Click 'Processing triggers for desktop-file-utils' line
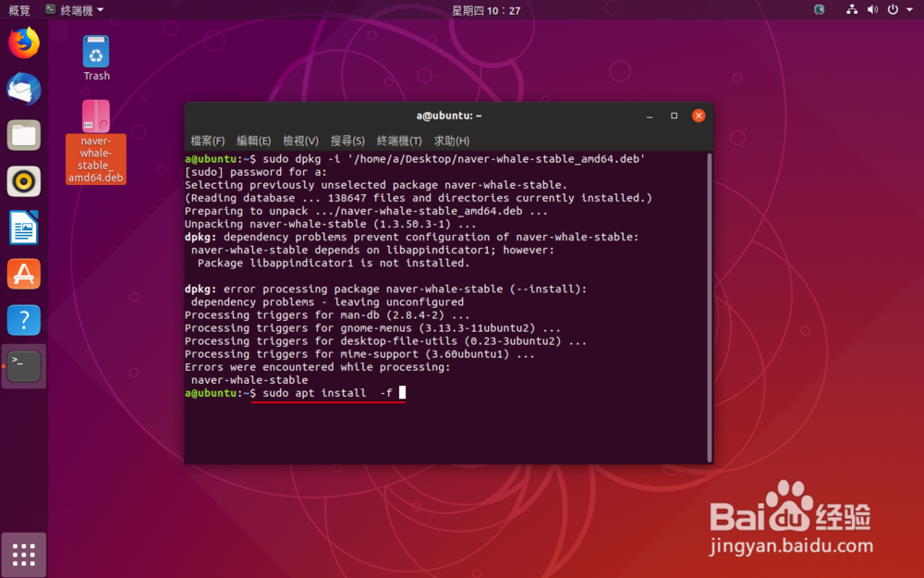The height and width of the screenshot is (578, 924). 385,341
